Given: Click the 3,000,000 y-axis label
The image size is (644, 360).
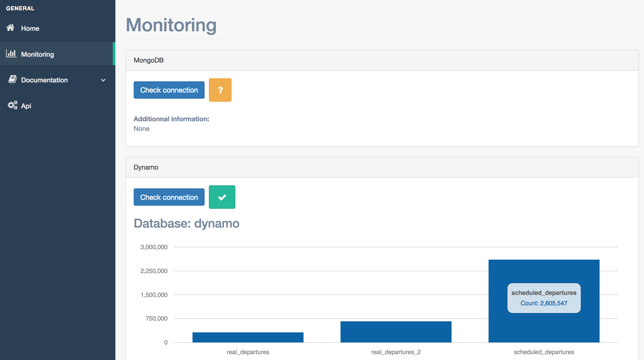Looking at the screenshot, I should tap(154, 247).
